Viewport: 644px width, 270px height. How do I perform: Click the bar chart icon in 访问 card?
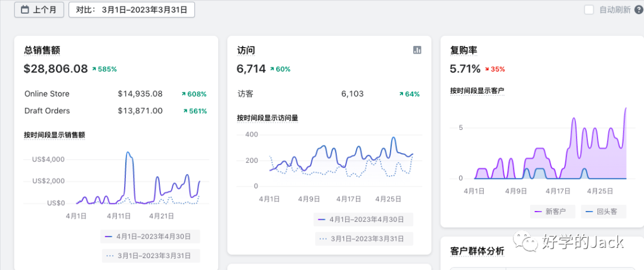click(417, 50)
